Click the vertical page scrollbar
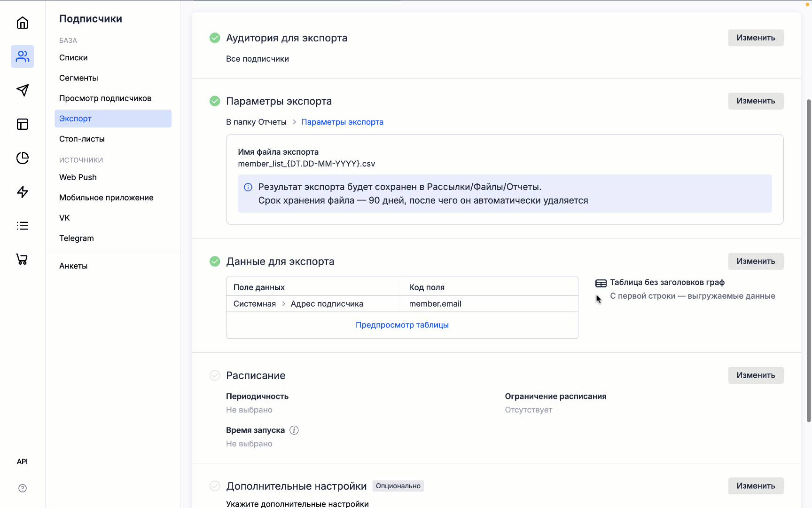This screenshot has width=812, height=508. 809,259
